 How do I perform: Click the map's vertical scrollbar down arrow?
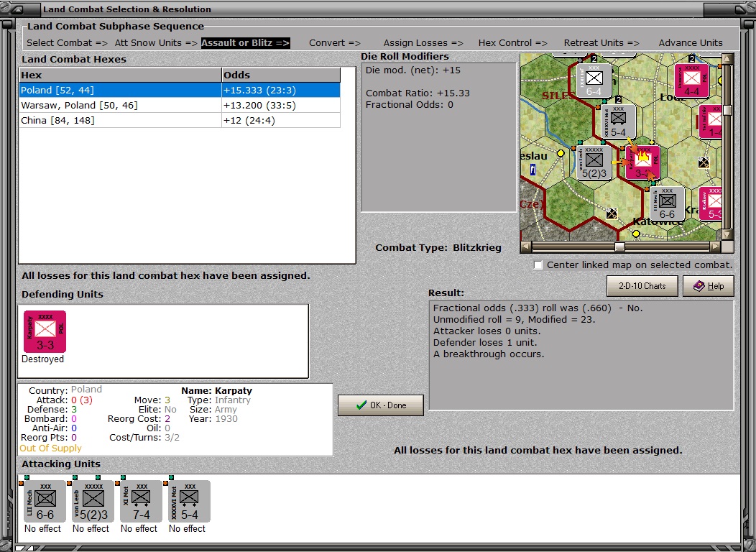(727, 234)
